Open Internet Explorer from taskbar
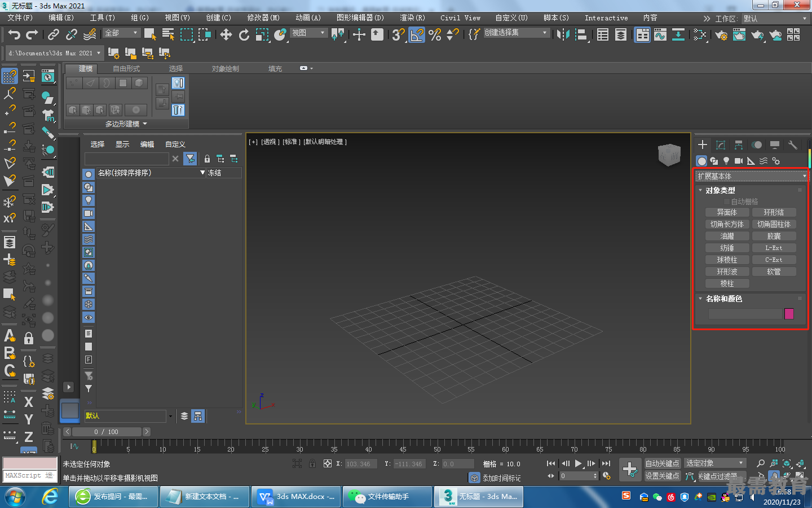Viewport: 812px width, 508px height. pyautogui.click(x=51, y=497)
